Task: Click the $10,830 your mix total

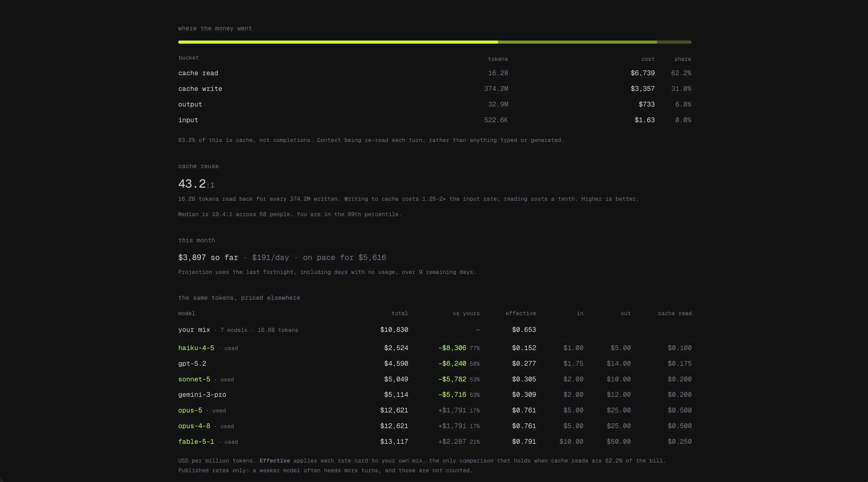Action: tap(394, 330)
